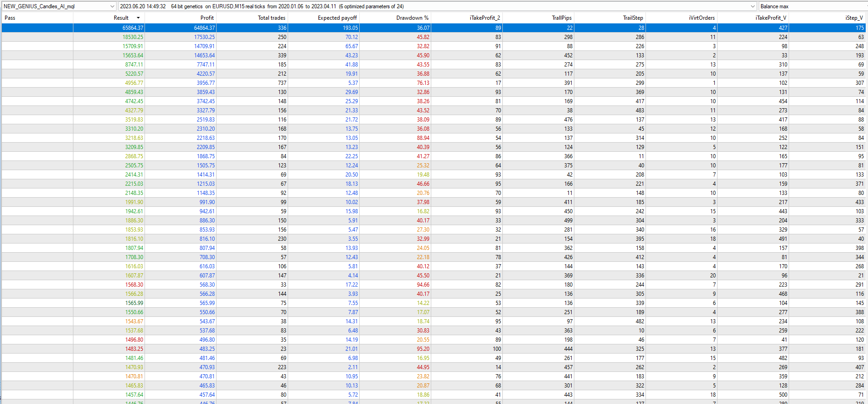Select result 1481.46
This screenshot has height=404, width=868.
click(134, 358)
